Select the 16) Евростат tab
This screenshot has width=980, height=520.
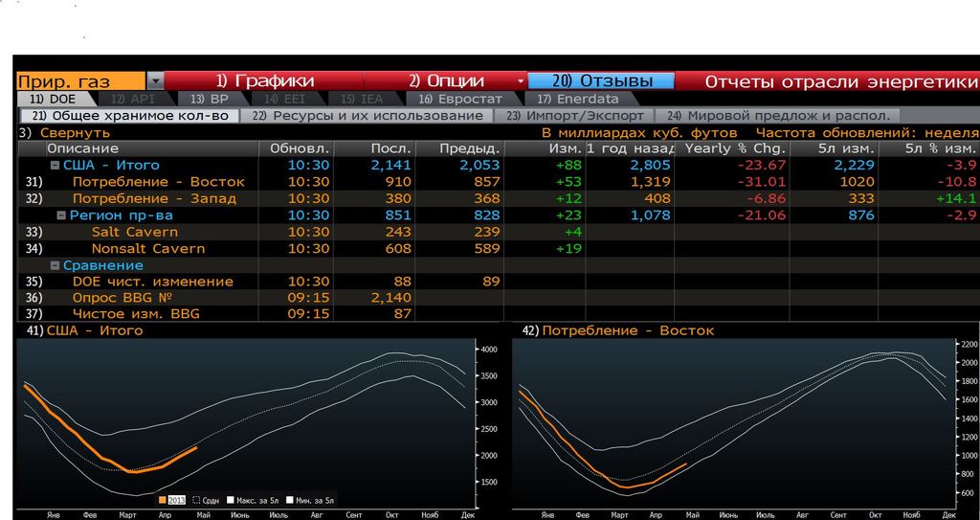point(460,99)
